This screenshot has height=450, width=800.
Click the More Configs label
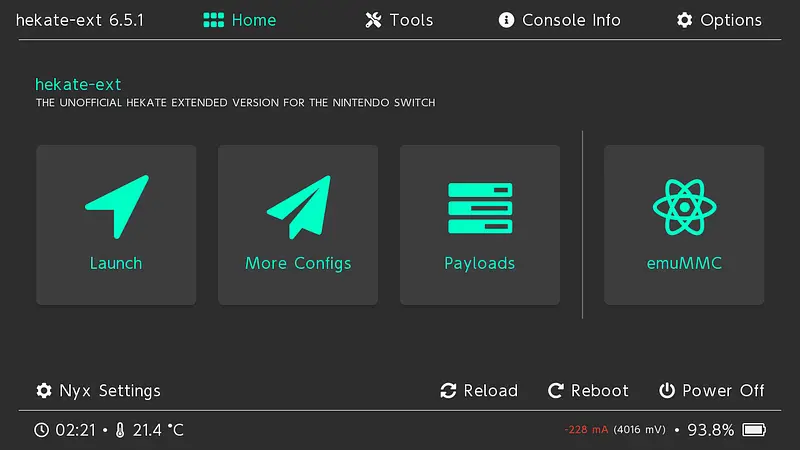click(298, 263)
